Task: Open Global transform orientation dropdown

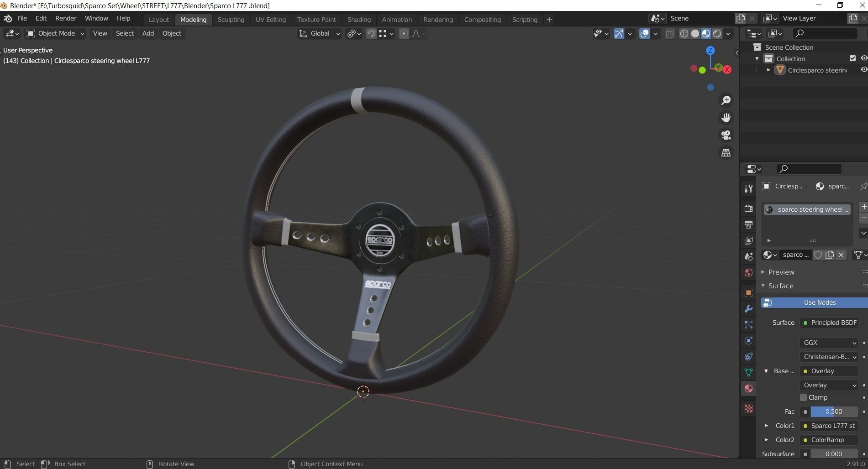Action: 319,33
